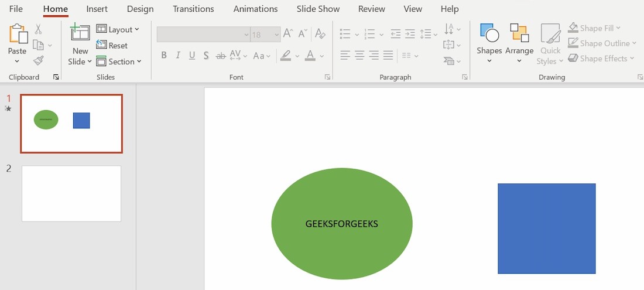Click the slide 1 animation star indicator
Image resolution: width=644 pixels, height=290 pixels.
pyautogui.click(x=8, y=108)
